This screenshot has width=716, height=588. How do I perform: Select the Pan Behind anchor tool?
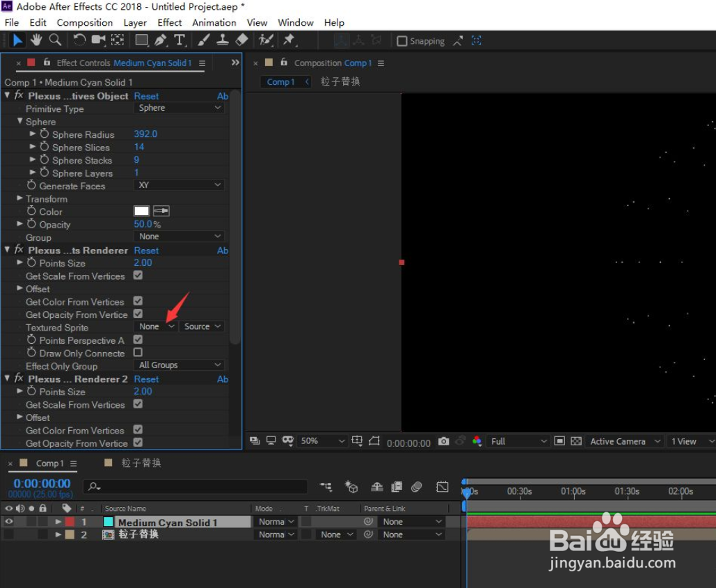pyautogui.click(x=118, y=40)
